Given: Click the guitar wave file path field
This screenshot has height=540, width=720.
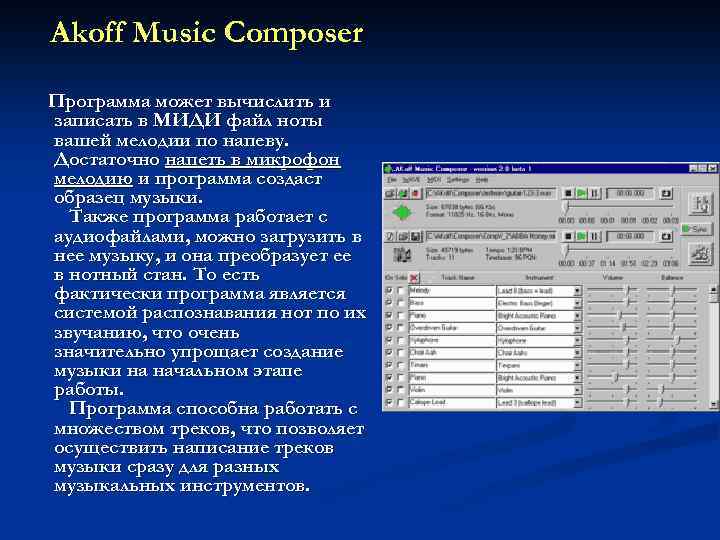Looking at the screenshot, I should [491, 193].
